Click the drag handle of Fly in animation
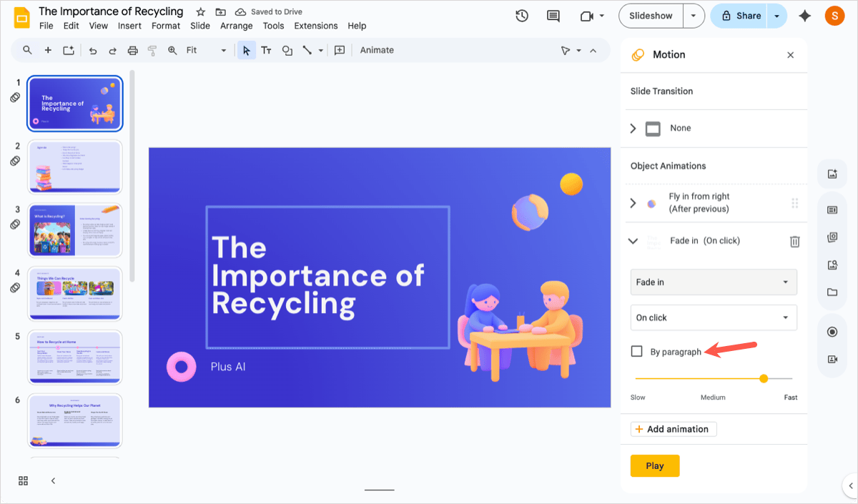 pos(794,203)
